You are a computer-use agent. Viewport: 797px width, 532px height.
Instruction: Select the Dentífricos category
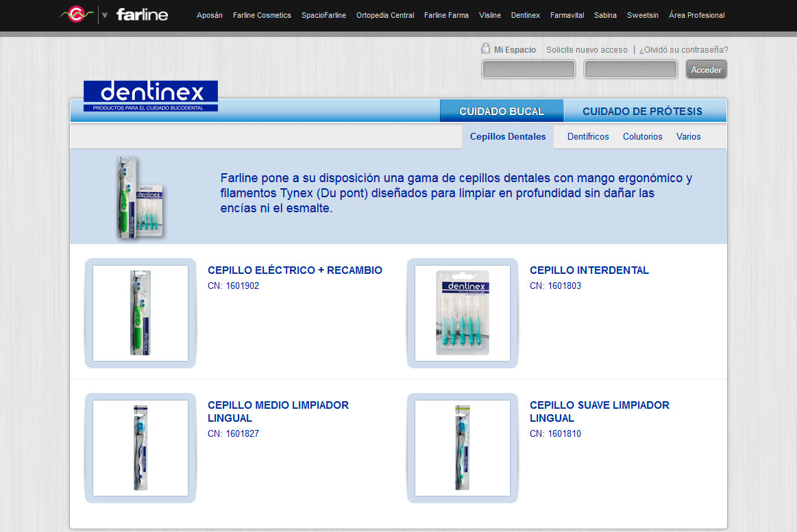588,136
